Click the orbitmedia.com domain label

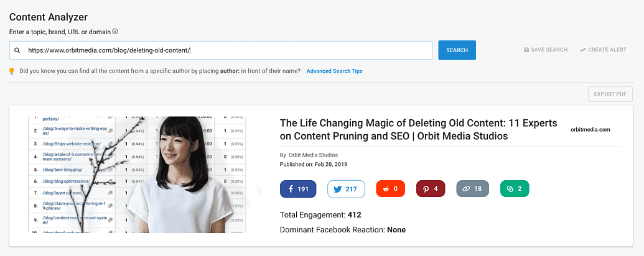tap(590, 130)
